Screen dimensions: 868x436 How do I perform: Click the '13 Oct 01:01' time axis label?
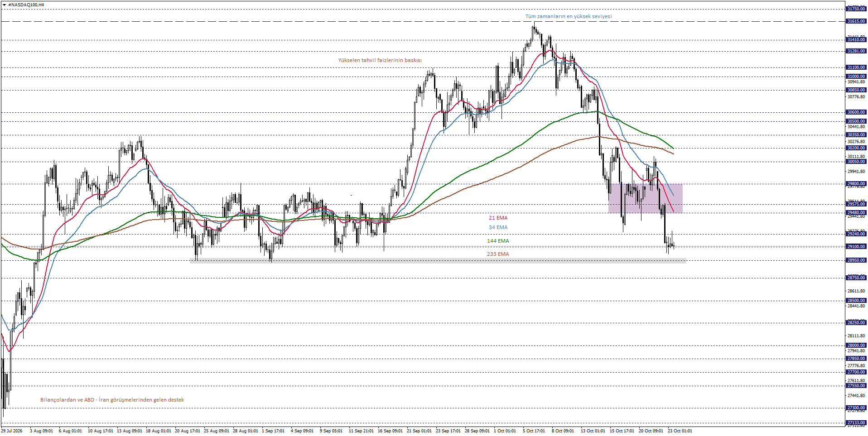pyautogui.click(x=593, y=431)
